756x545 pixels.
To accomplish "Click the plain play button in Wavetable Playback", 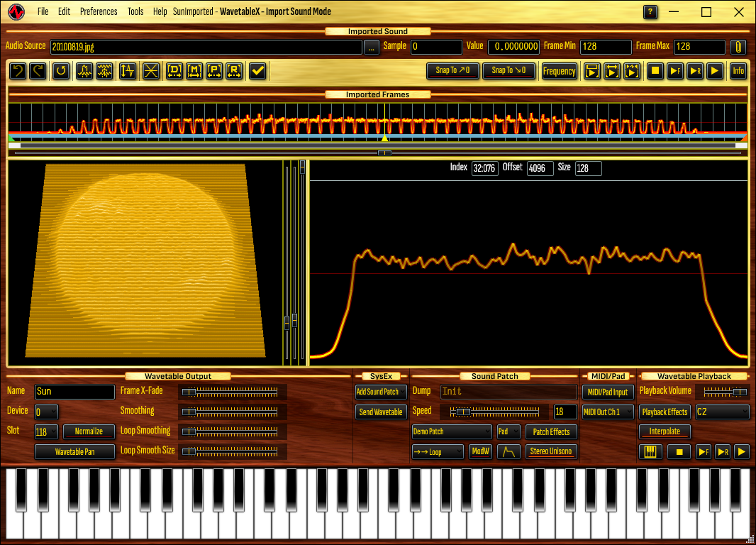I will click(x=742, y=451).
